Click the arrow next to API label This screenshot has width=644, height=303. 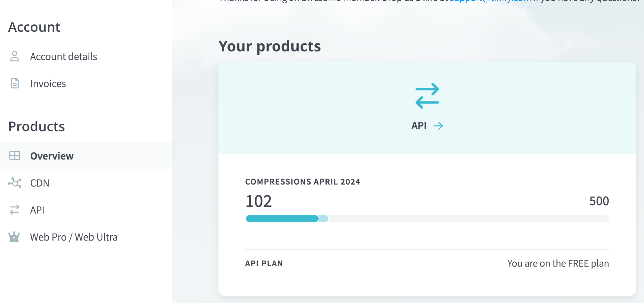click(x=438, y=126)
